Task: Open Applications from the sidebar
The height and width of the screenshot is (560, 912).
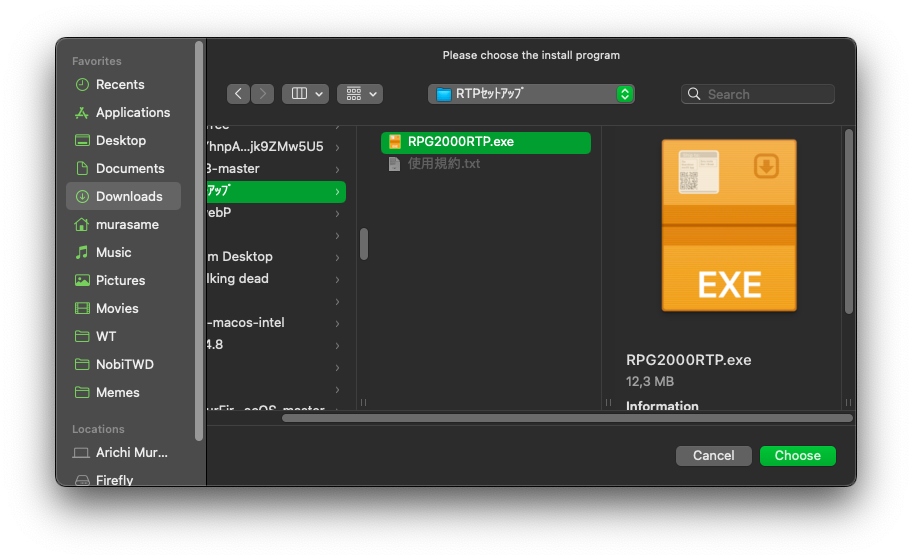Action: pos(132,113)
